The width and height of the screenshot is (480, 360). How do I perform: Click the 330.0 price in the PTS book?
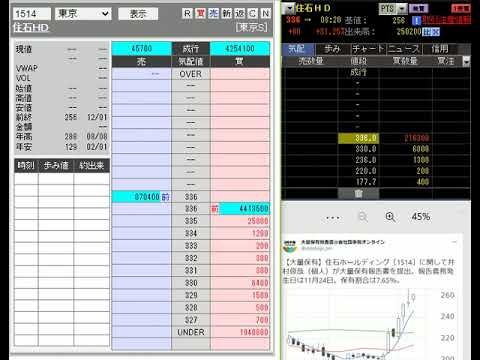click(x=366, y=149)
